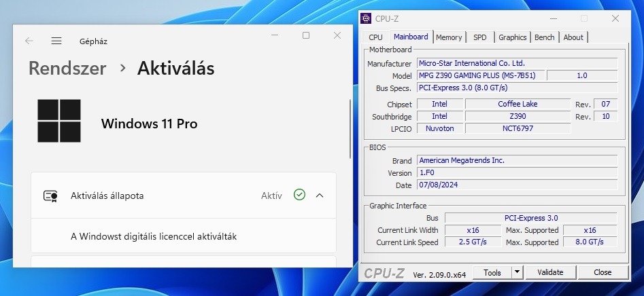Screen dimensions: 644x296
Task: Switch to the Graphics tab in CPU-Z
Action: (512, 37)
